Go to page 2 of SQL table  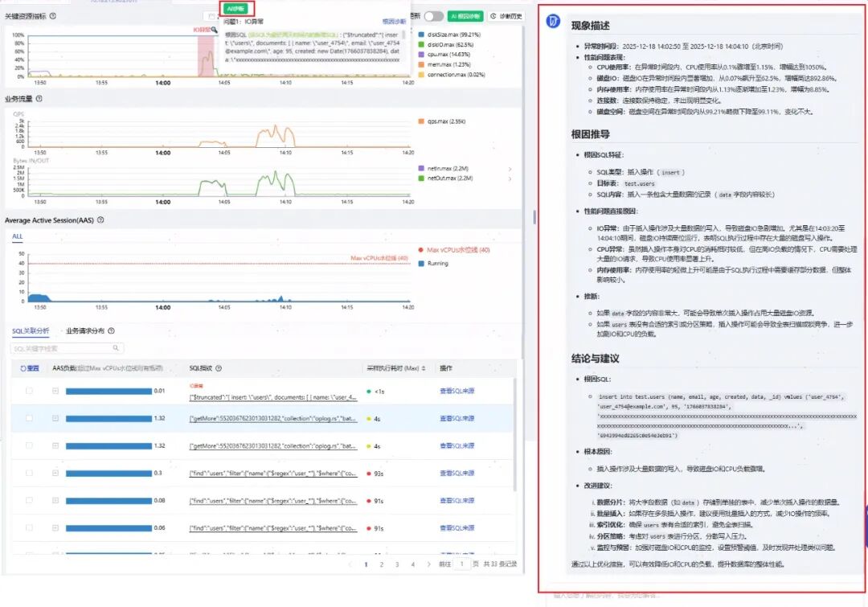tap(382, 564)
